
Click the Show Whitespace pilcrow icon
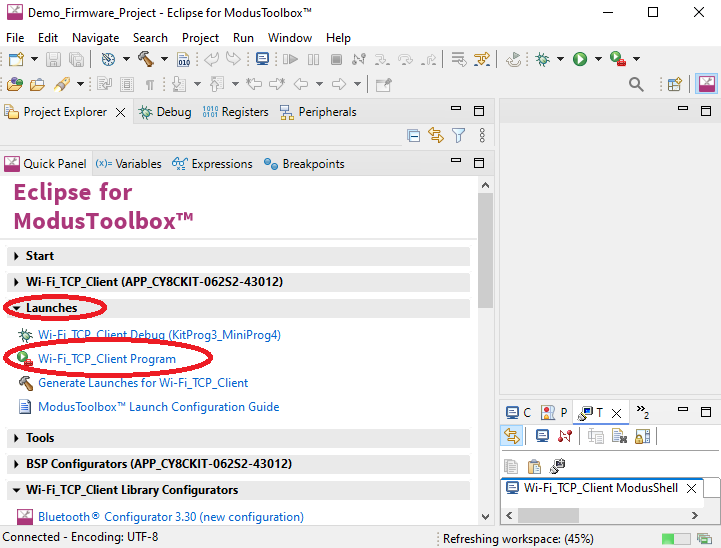point(149,85)
